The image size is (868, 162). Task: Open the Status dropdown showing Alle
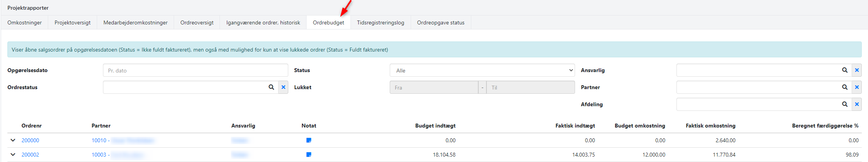coord(482,71)
